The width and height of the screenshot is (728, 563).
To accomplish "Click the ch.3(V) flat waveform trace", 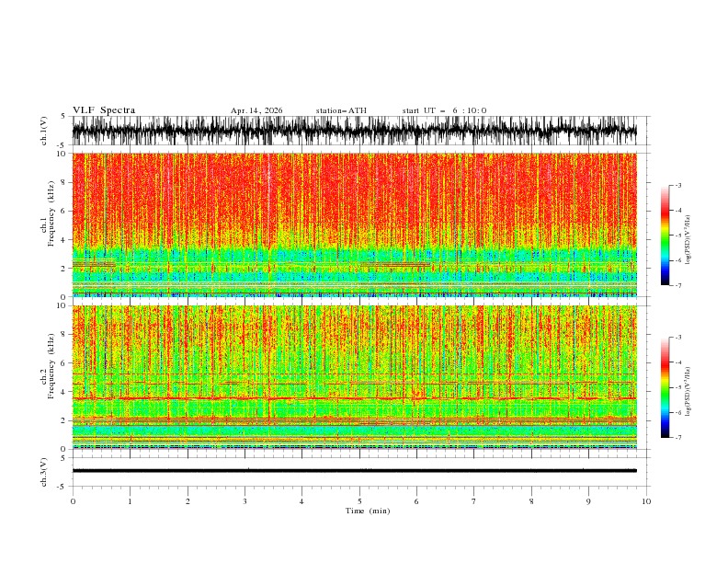I will tap(355, 471).
